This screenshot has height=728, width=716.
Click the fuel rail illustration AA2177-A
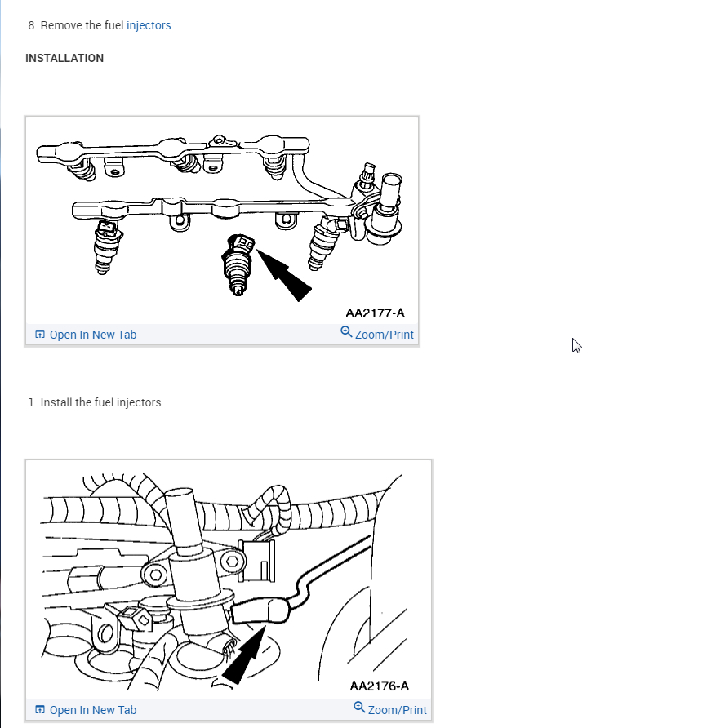pyautogui.click(x=222, y=220)
